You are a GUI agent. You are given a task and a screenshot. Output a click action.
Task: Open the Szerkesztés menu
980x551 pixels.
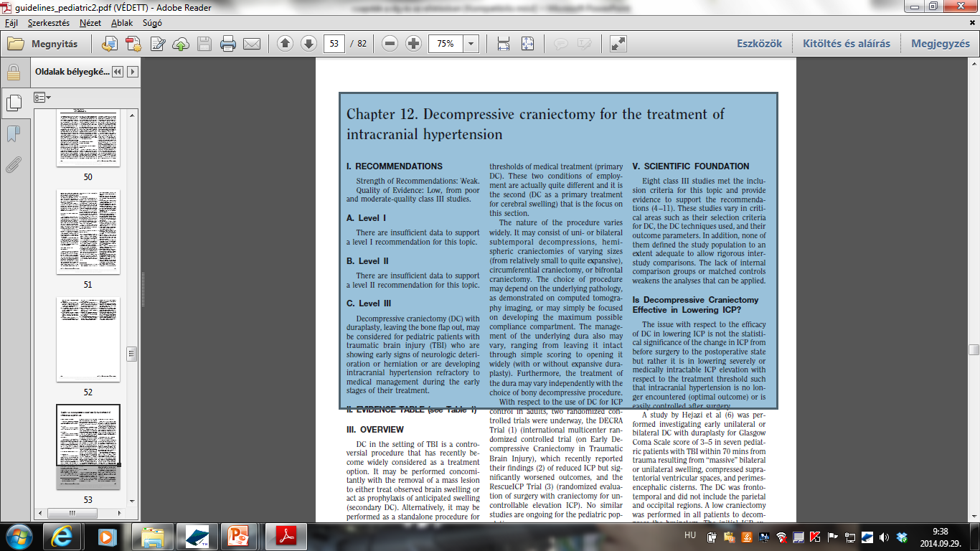pyautogui.click(x=50, y=23)
